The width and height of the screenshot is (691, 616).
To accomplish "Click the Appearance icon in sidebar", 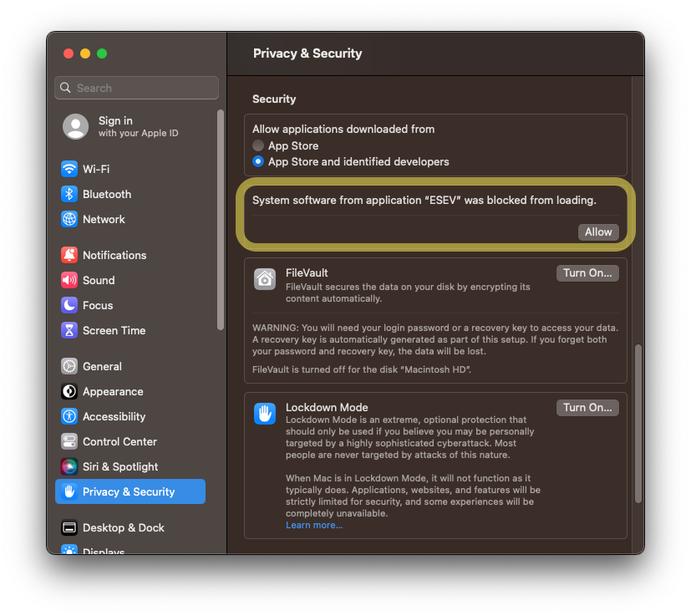I will coord(69,391).
